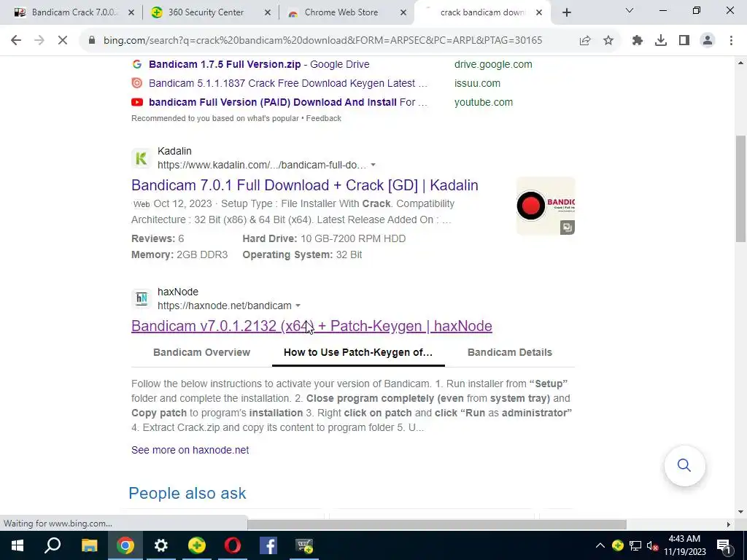This screenshot has width=747, height=560.
Task: Open a new tab with plus button
Action: 566,12
